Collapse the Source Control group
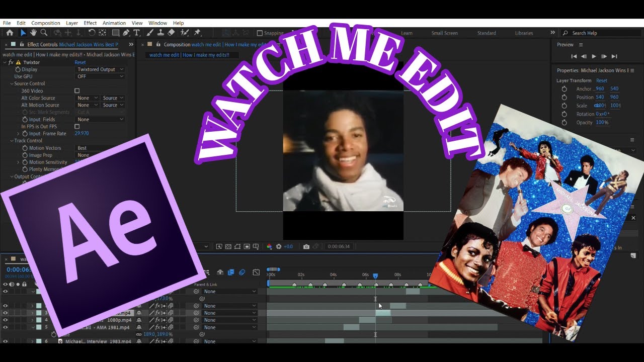 12,84
